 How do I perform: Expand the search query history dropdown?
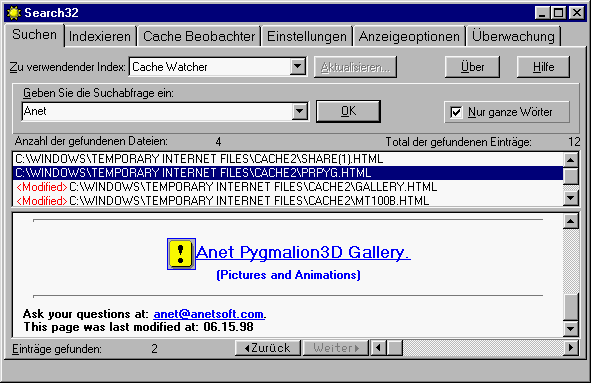[300, 111]
